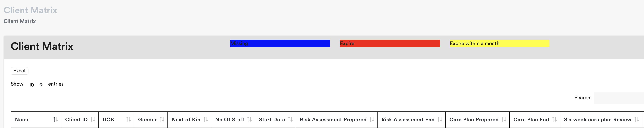Click the Next of Kin sort arrows
This screenshot has height=128, width=644.
point(205,120)
